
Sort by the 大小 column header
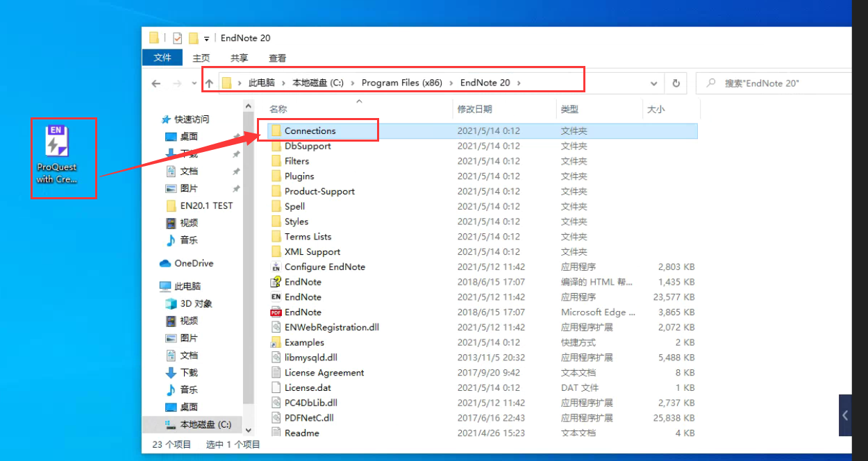[x=671, y=109]
